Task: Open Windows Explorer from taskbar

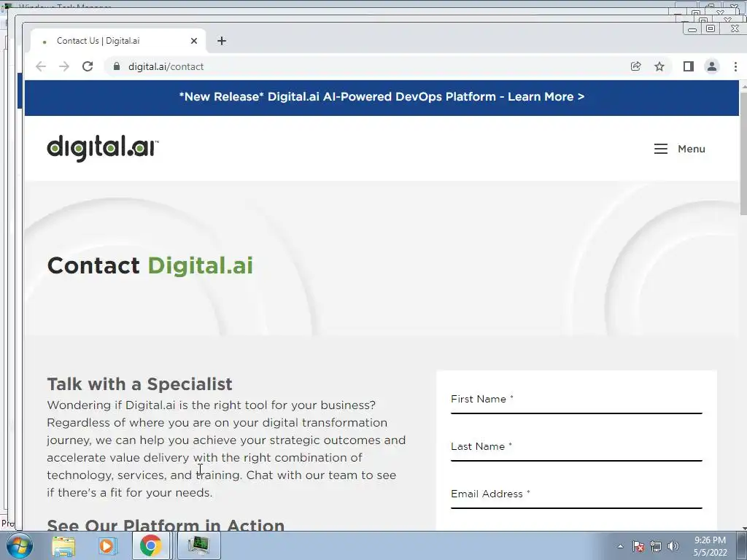Action: tap(63, 545)
